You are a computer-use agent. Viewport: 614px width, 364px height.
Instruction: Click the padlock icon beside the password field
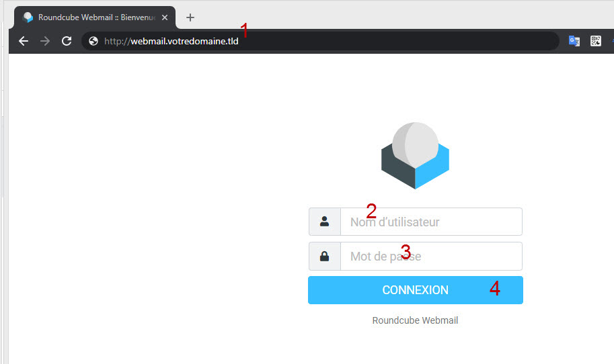tap(325, 257)
